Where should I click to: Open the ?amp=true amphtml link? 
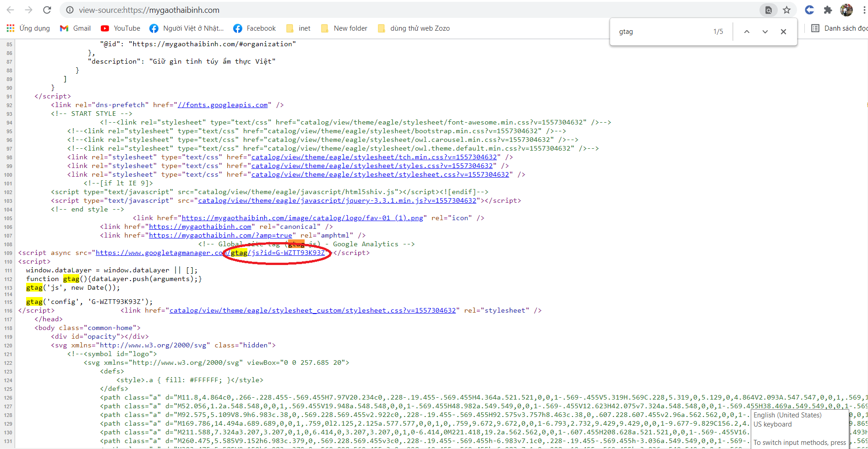tap(220, 235)
